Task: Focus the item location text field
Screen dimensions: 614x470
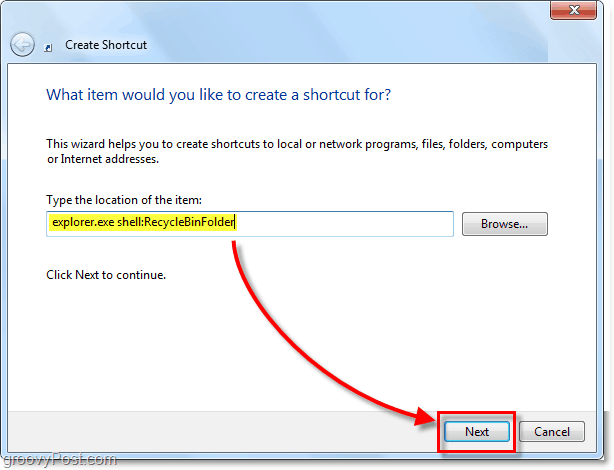Action: pyautogui.click(x=250, y=224)
